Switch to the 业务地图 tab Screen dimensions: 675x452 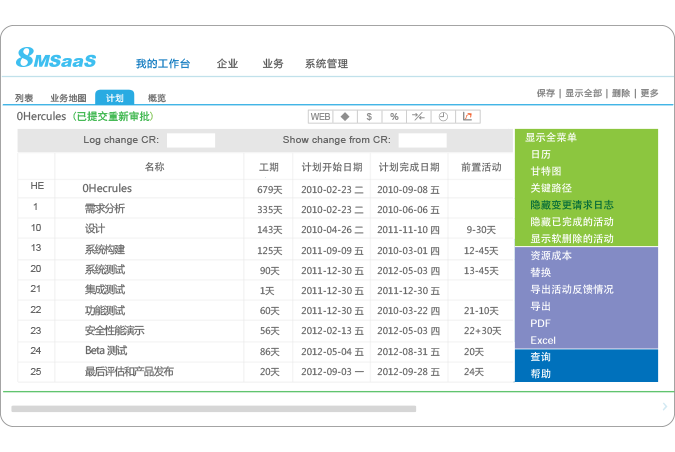[68, 98]
